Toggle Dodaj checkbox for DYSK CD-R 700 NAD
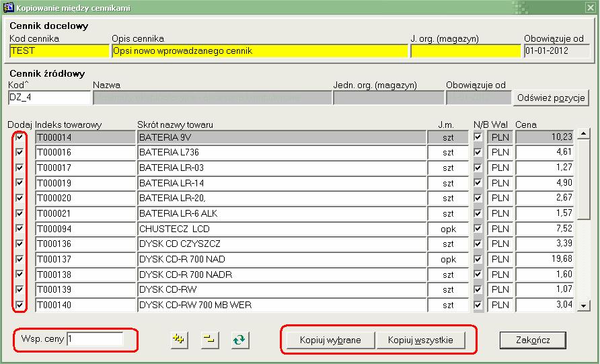The image size is (600, 364). tap(20, 259)
